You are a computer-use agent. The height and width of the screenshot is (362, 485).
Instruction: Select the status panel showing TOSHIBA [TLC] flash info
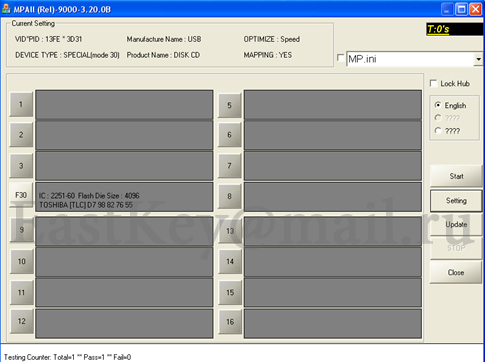124,197
